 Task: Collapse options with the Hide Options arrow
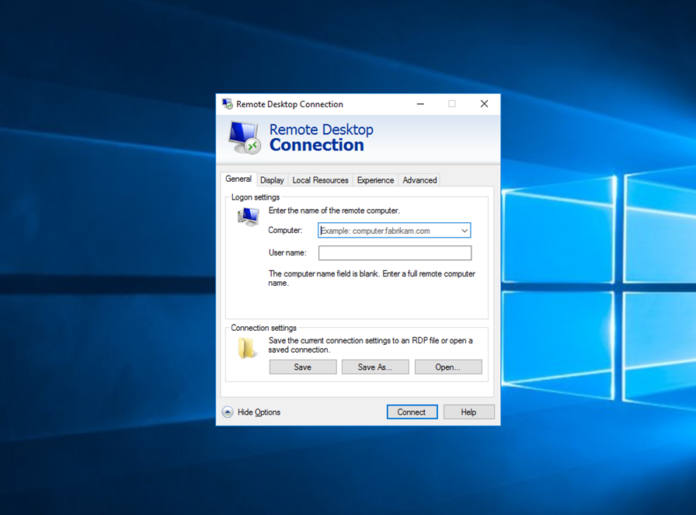coord(227,412)
